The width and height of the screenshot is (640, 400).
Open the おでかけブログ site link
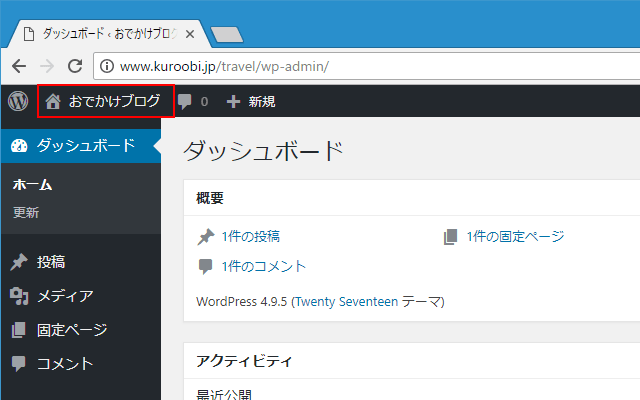pos(106,101)
